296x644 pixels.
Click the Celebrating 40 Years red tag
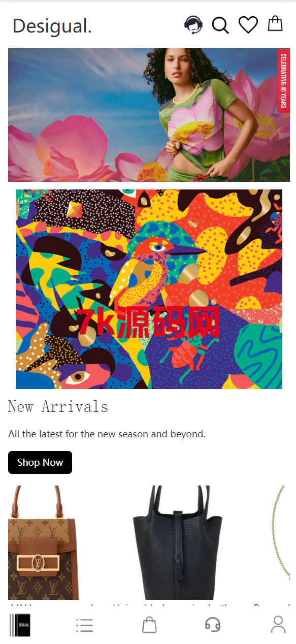point(283,80)
